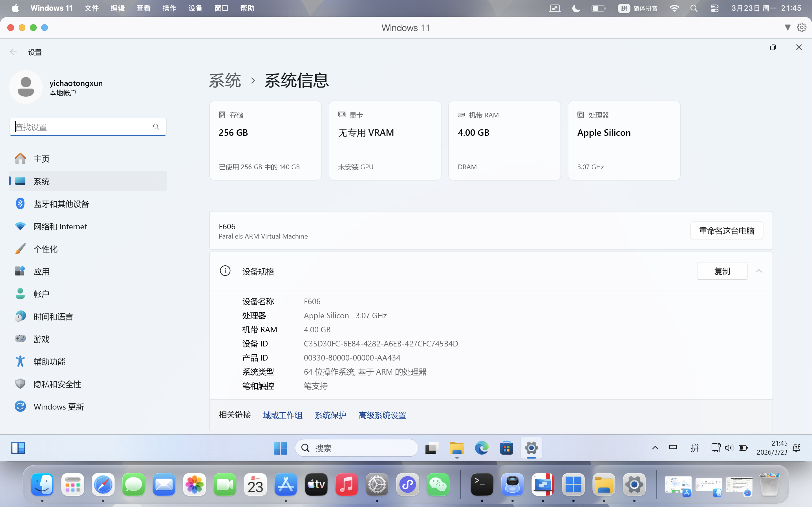The image size is (812, 507).
Task: Launch Microsoft Edge from the taskbar
Action: (482, 448)
